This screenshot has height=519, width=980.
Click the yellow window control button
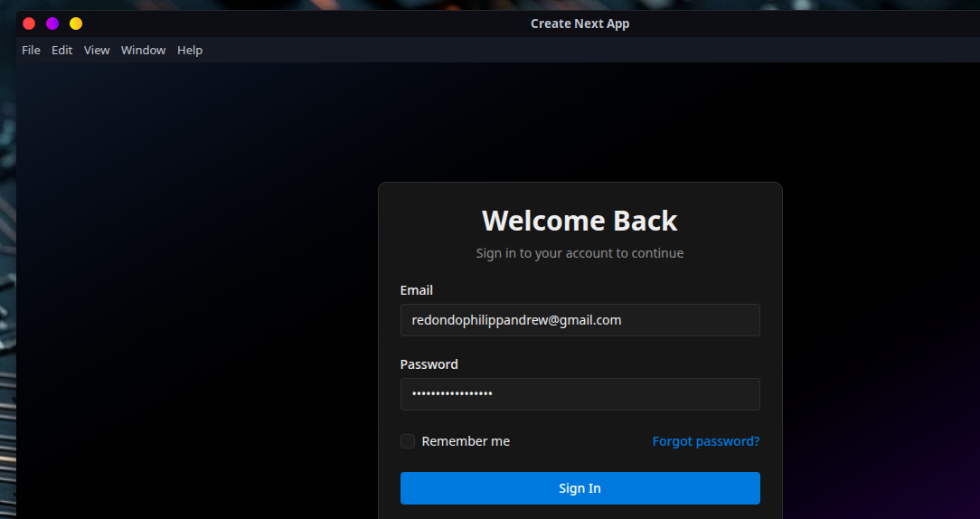tap(76, 24)
